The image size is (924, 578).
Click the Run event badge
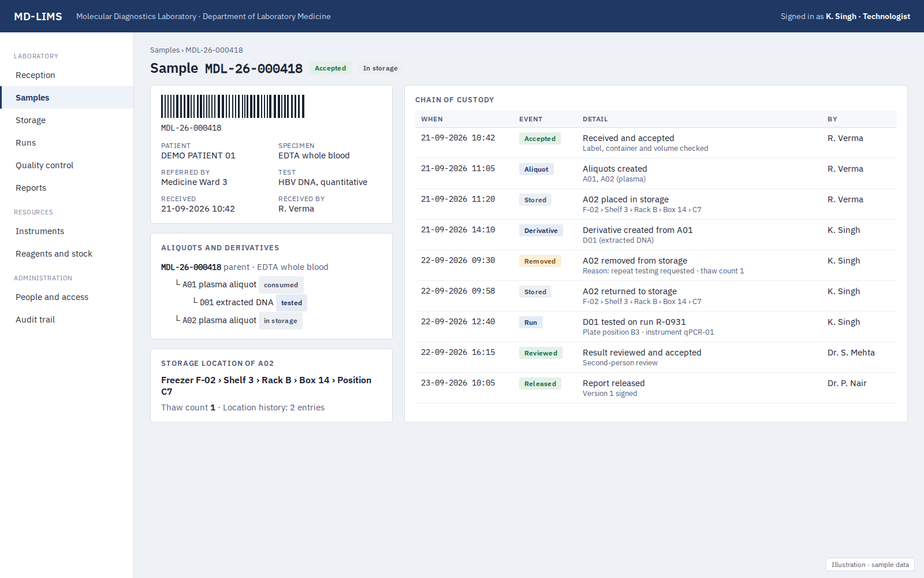point(531,323)
